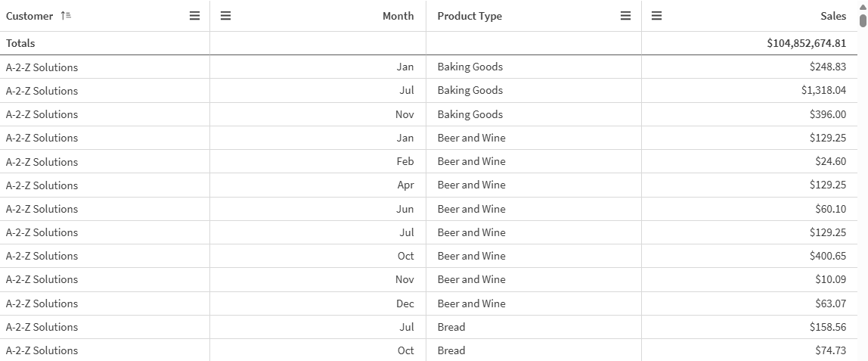Click the Customer column header

pos(30,16)
